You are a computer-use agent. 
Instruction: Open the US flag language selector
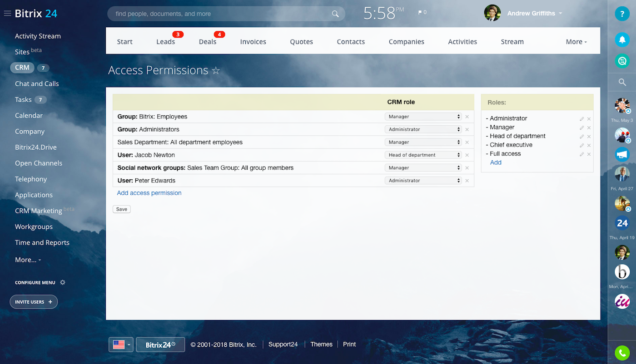(x=121, y=344)
